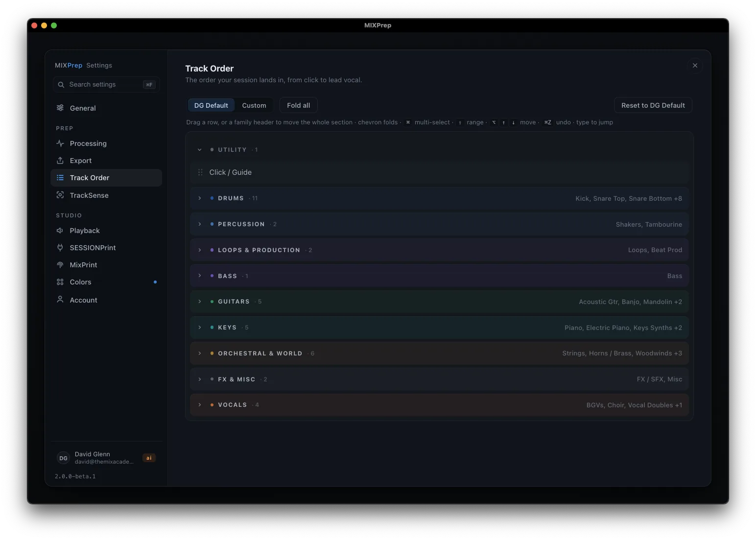Click the Fold all button
The image size is (756, 540).
coord(299,105)
